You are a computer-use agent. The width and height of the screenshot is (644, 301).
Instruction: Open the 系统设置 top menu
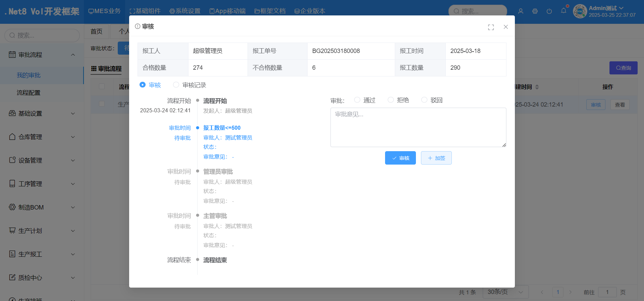click(x=185, y=11)
